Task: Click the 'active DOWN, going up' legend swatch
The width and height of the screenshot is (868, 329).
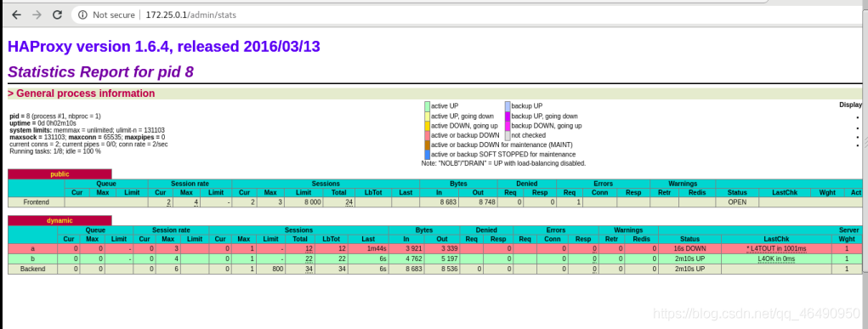Action: coord(428,126)
